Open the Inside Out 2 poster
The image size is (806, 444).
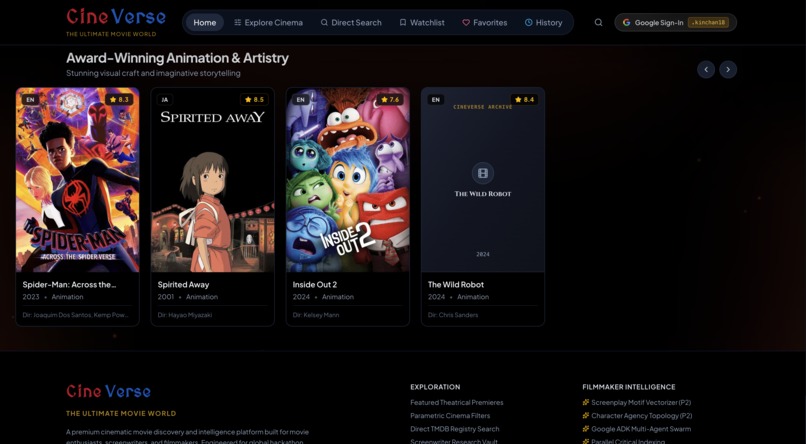347,180
